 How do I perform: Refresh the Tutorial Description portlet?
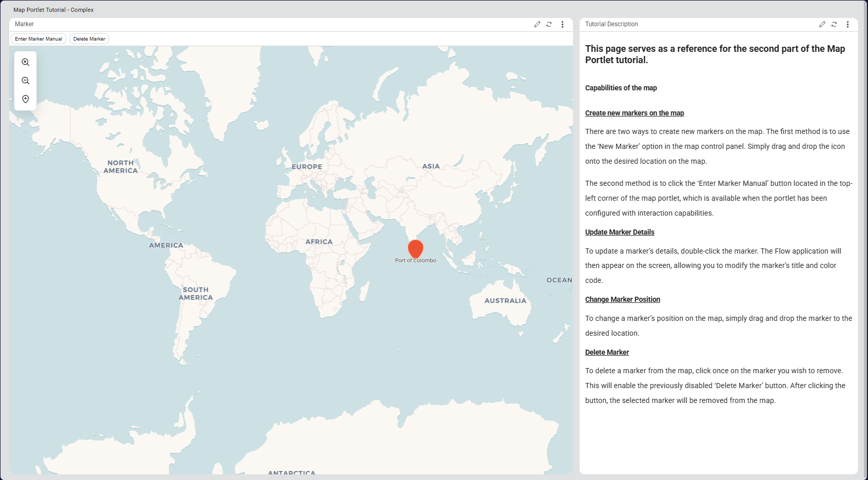tap(834, 24)
